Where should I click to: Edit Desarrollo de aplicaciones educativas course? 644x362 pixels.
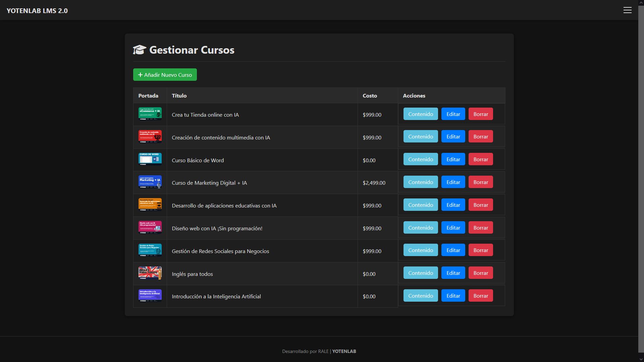453,205
